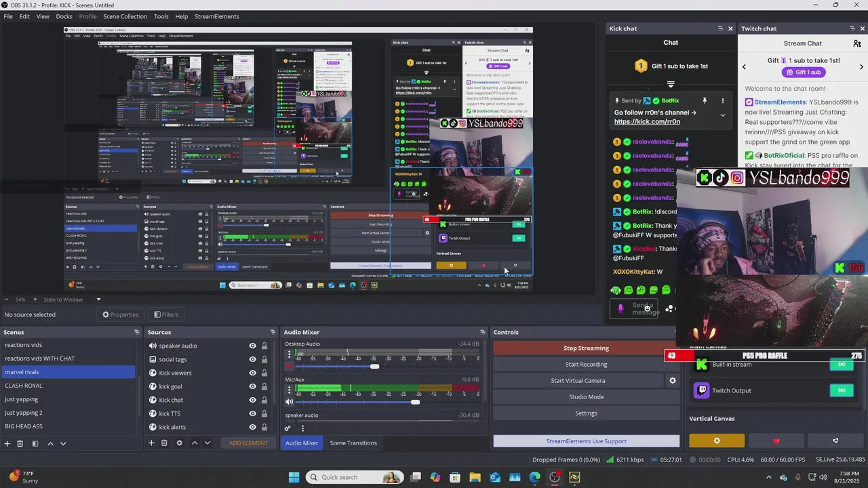Pop out the Kick chat dock
Viewport: 868px width, 488px height.
point(720,28)
